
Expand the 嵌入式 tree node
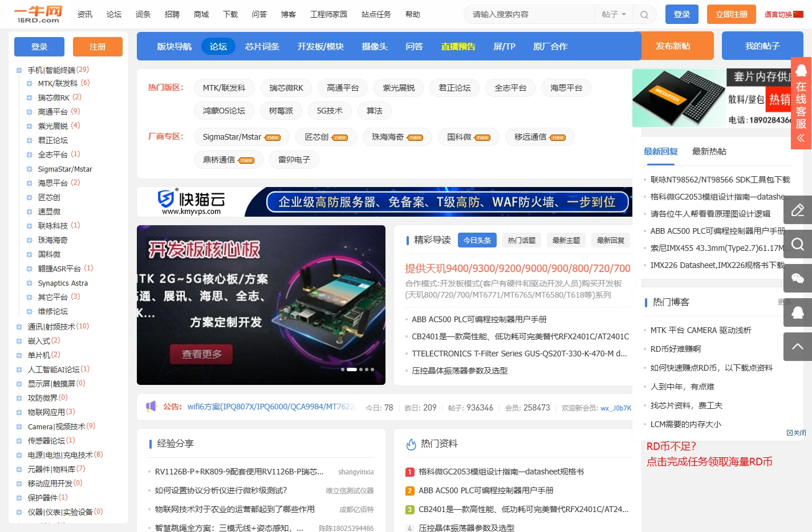click(x=19, y=342)
